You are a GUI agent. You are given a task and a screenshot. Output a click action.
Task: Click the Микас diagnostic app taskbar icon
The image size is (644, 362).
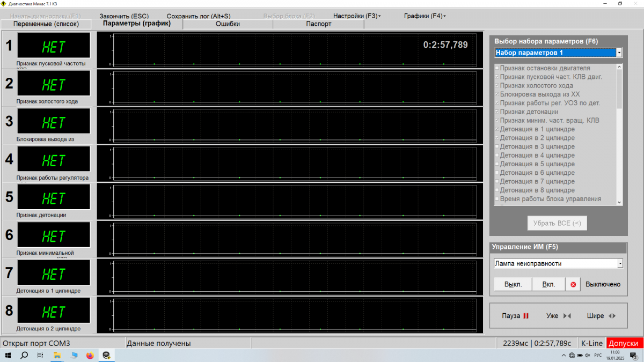click(106, 356)
